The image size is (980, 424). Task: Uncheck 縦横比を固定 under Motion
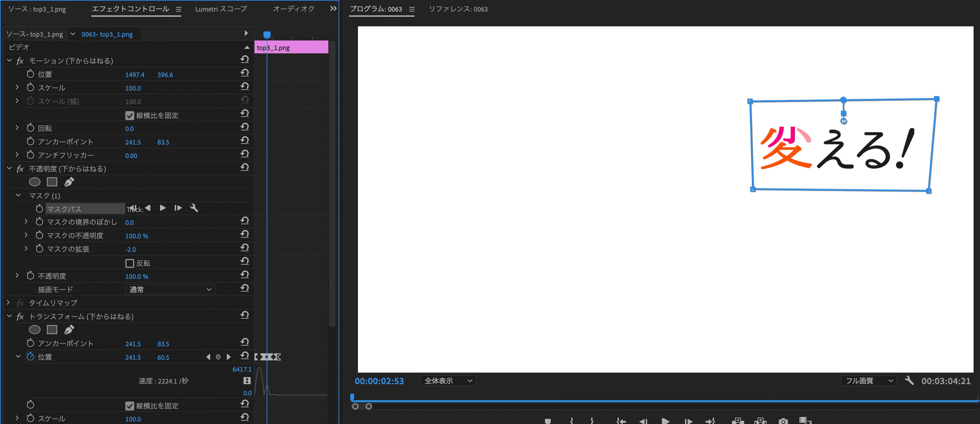coord(130,116)
